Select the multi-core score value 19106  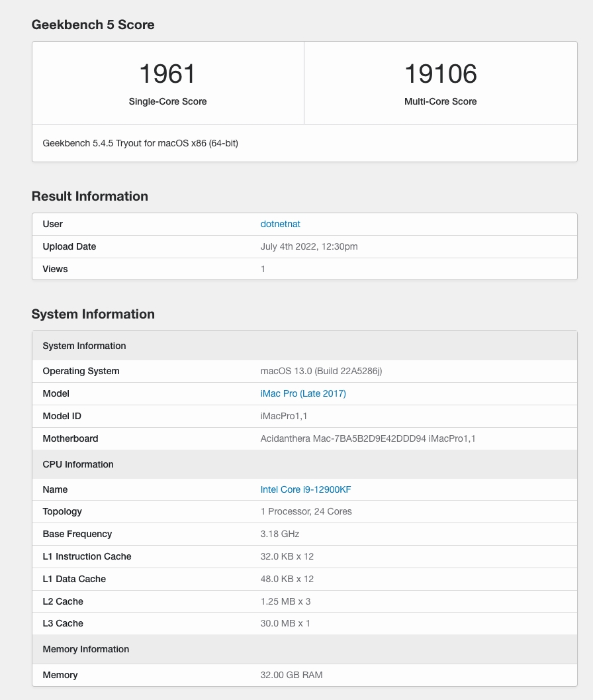tap(440, 74)
